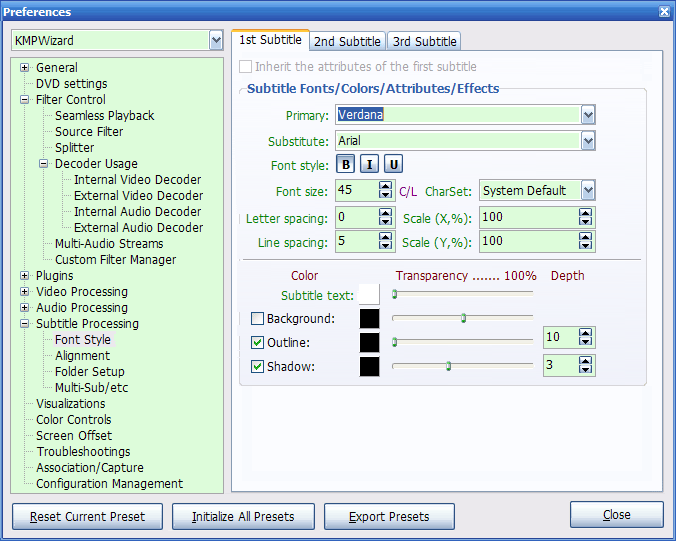Viewport: 676px width, 541px height.
Task: Click the Reset Current Preset button
Action: [x=87, y=517]
